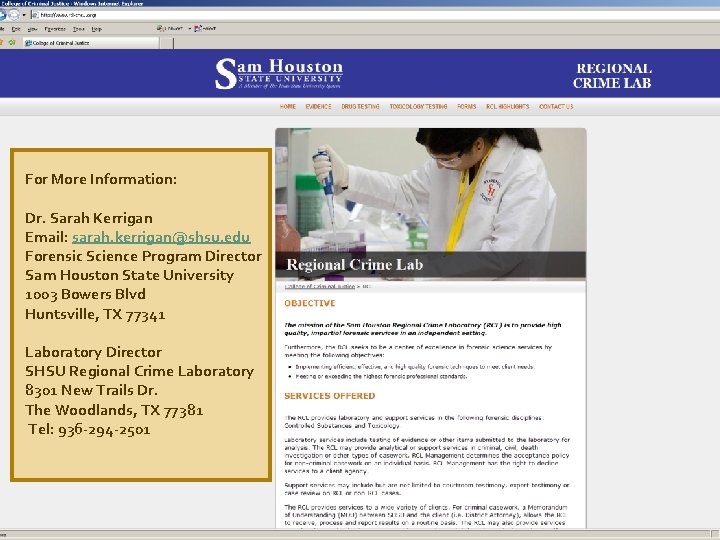
Task: Open the RCL HIGHLIGHTS navigation link
Action: coord(507,107)
